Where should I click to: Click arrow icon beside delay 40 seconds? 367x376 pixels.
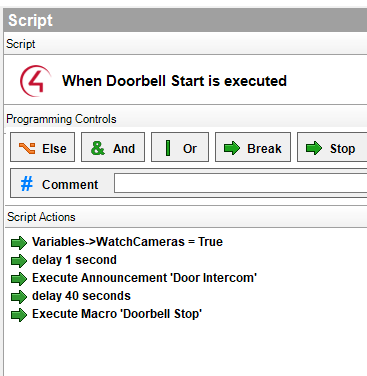point(19,296)
